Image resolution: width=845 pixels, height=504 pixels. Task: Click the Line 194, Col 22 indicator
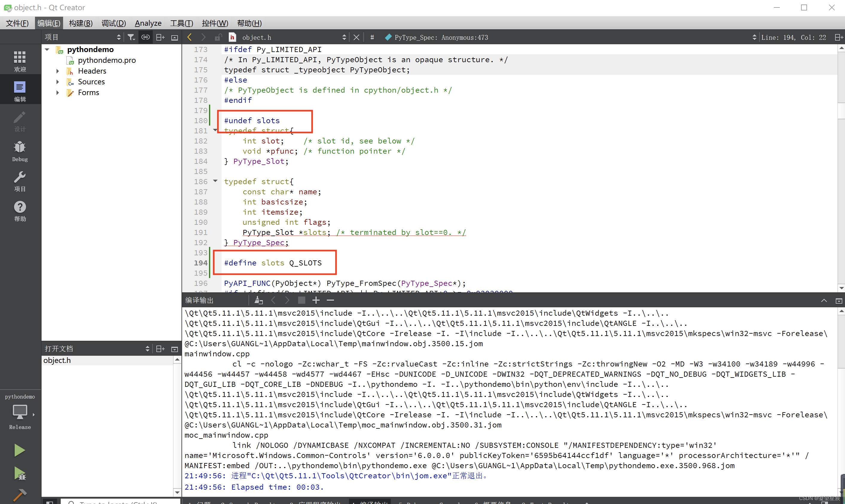[x=793, y=37]
